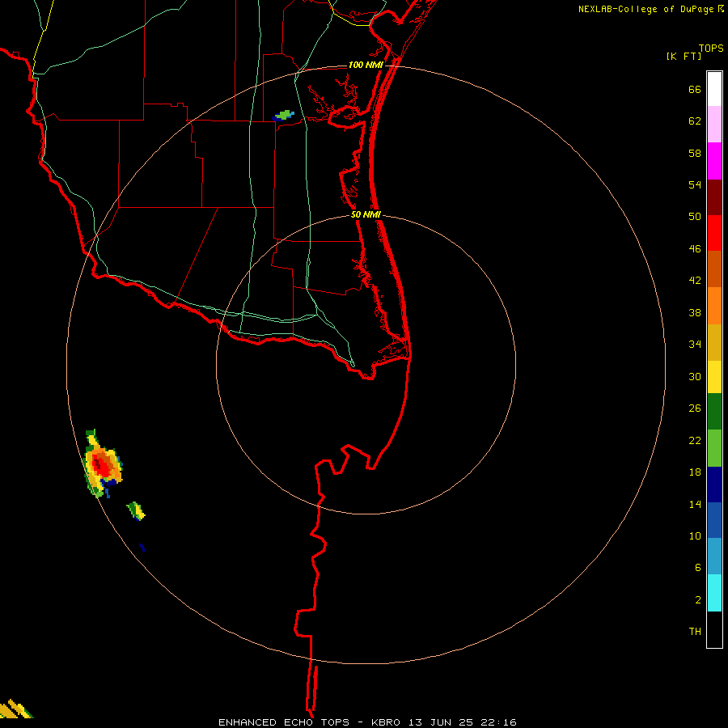Viewport: 728px width, 728px height.
Task: Click the small green echo near the 100 NMI ring
Action: tap(283, 115)
